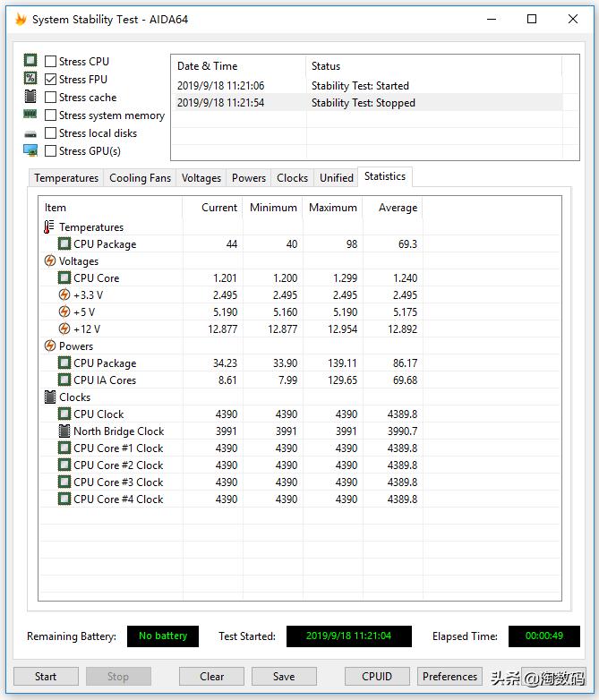Sort by the Minimum column header
The height and width of the screenshot is (700, 599).
pyautogui.click(x=272, y=208)
